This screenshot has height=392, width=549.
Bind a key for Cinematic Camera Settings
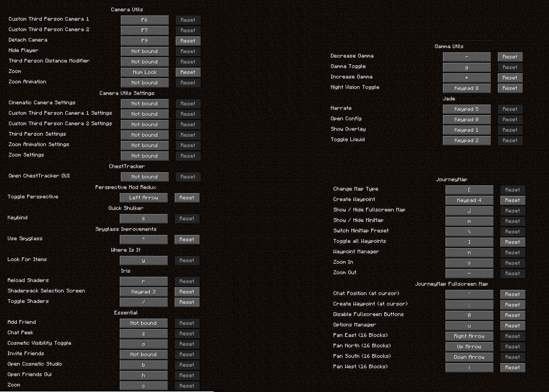click(145, 104)
